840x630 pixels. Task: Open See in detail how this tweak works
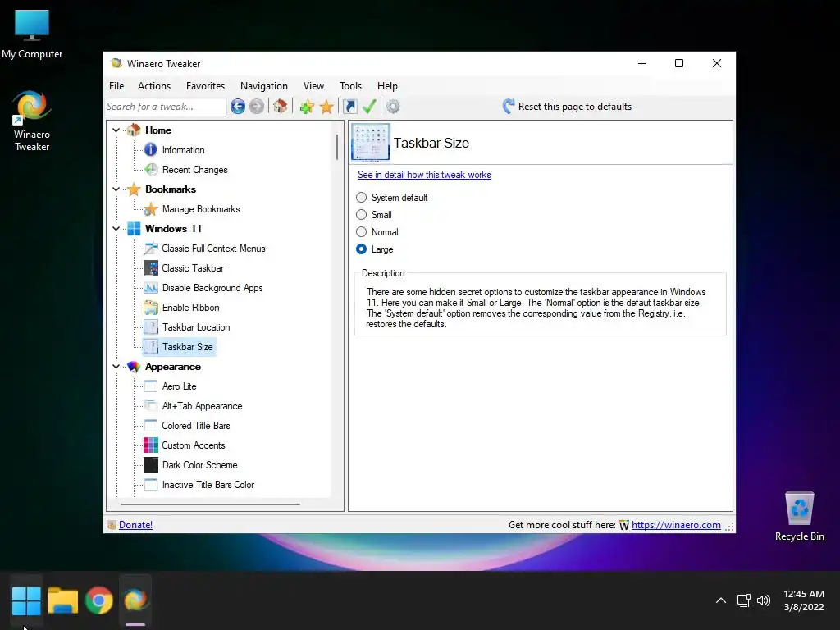tap(424, 175)
